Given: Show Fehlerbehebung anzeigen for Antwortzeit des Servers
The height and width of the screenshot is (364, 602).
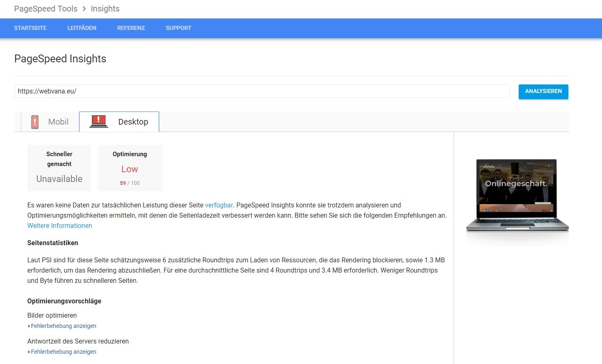Looking at the screenshot, I should (64, 352).
